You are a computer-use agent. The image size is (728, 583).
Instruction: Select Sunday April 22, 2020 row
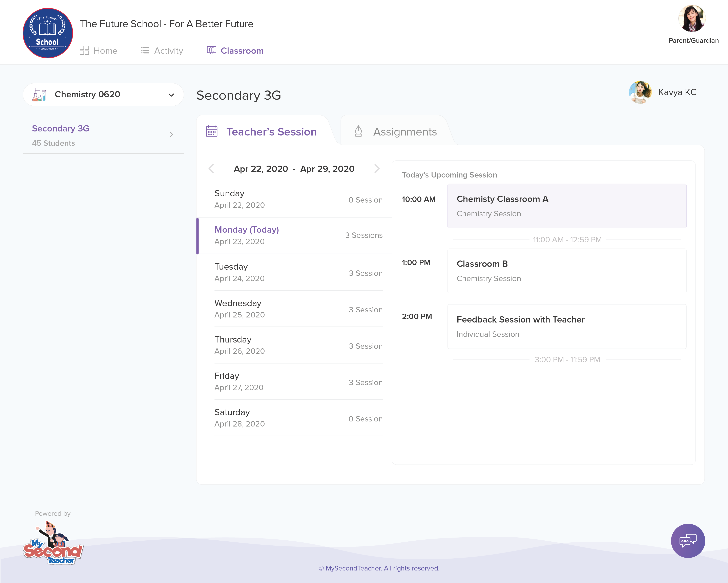pyautogui.click(x=294, y=200)
